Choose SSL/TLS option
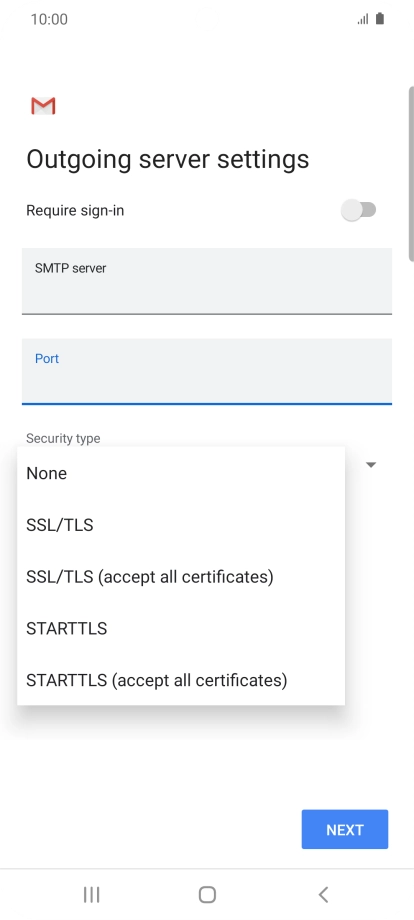The height and width of the screenshot is (920, 414). pos(181,525)
